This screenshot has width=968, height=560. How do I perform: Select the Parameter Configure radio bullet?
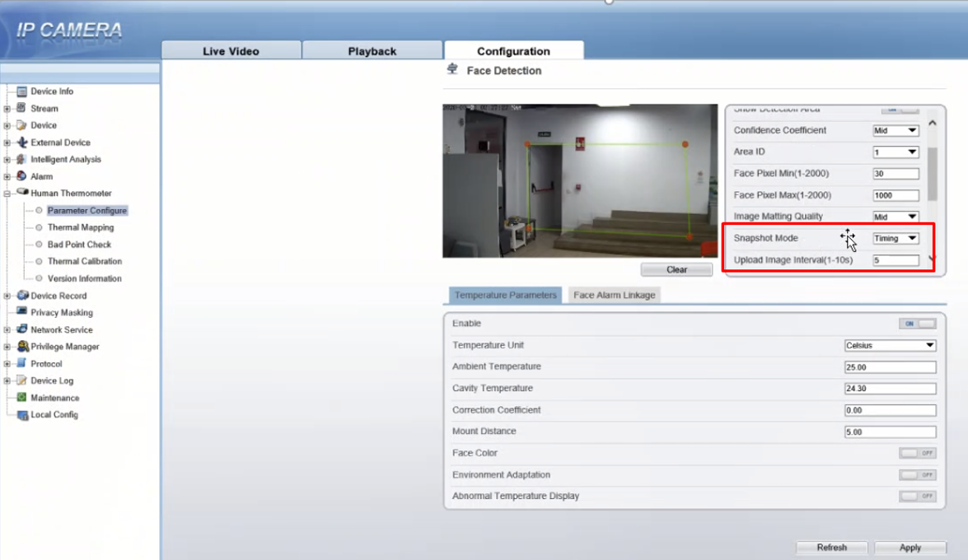coord(39,211)
